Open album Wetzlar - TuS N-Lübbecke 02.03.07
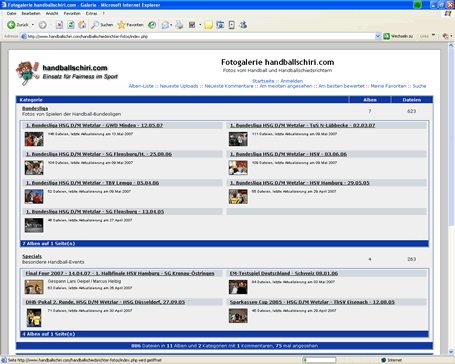 [302, 125]
